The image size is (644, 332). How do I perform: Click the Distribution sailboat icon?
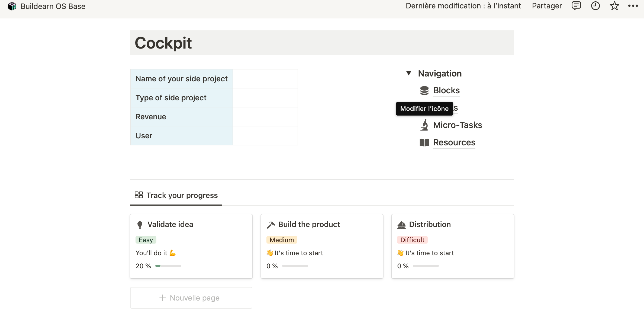[401, 225]
